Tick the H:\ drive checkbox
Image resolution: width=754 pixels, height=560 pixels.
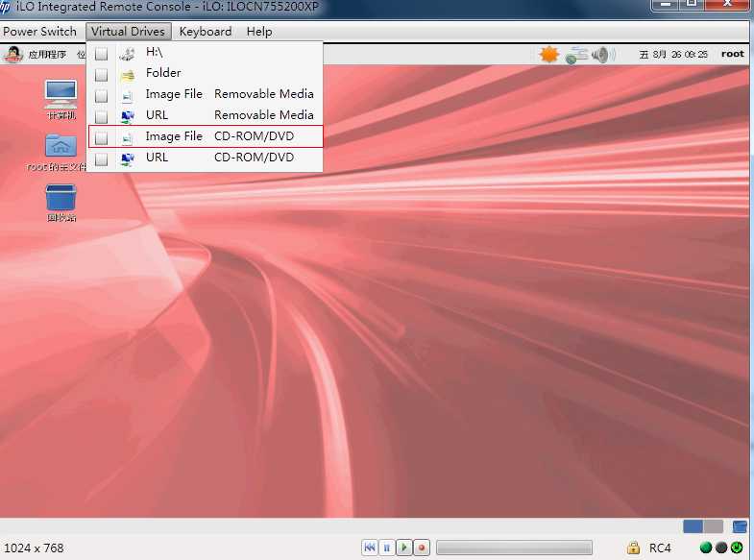coord(101,54)
